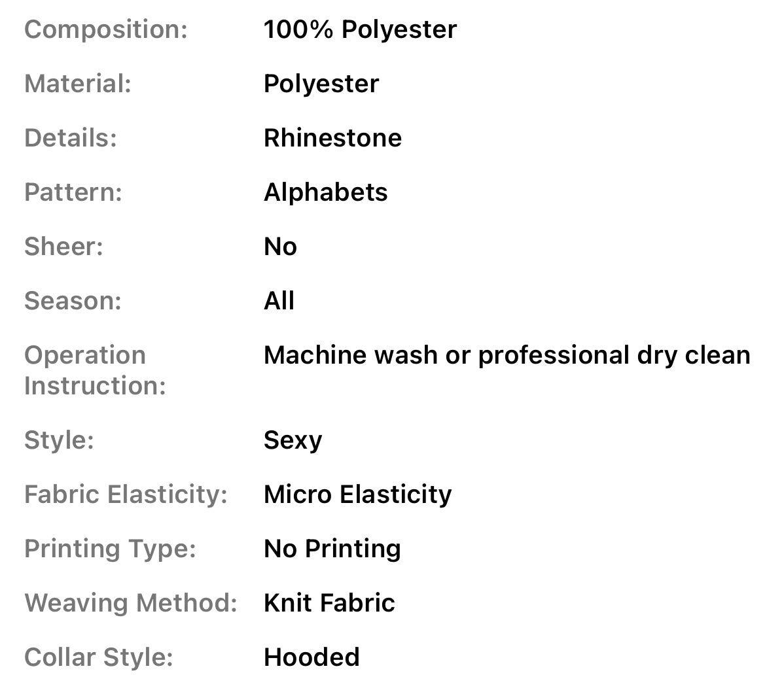The width and height of the screenshot is (784, 675).
Task: Click the "Operation Instruction:" label
Action: (x=95, y=370)
